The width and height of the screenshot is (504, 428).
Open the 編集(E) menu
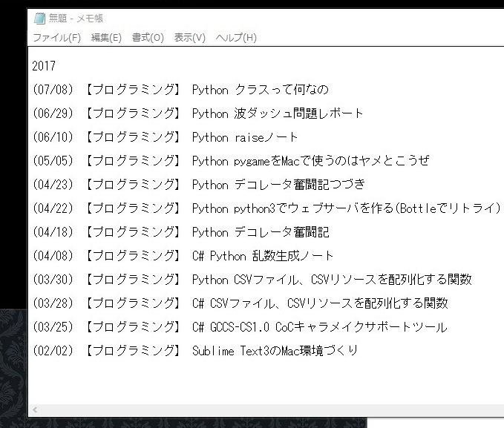point(106,38)
